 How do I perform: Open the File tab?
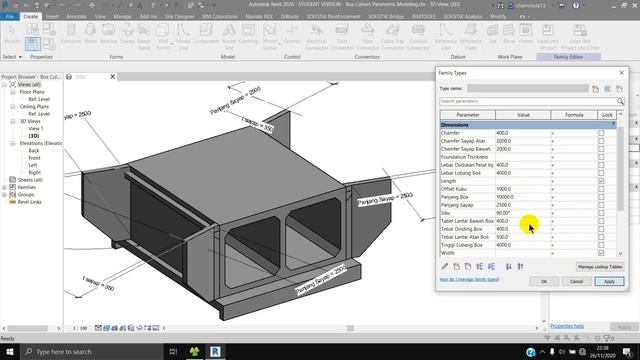tap(9, 16)
